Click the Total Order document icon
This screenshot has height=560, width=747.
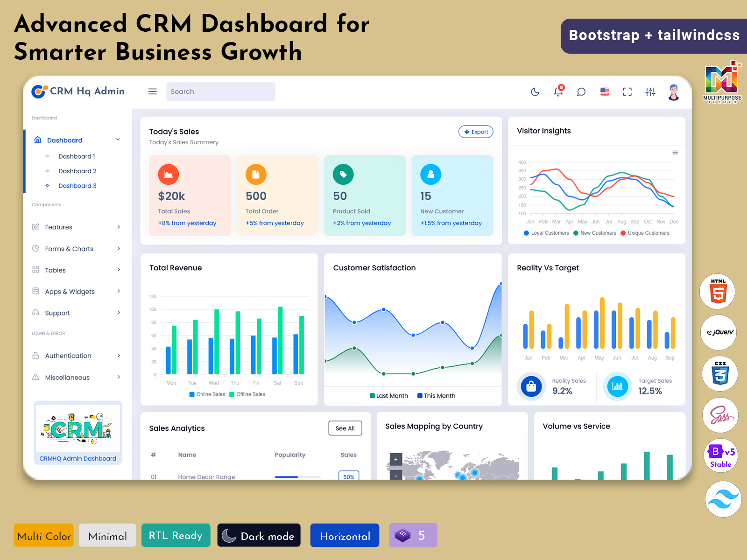coord(256,175)
